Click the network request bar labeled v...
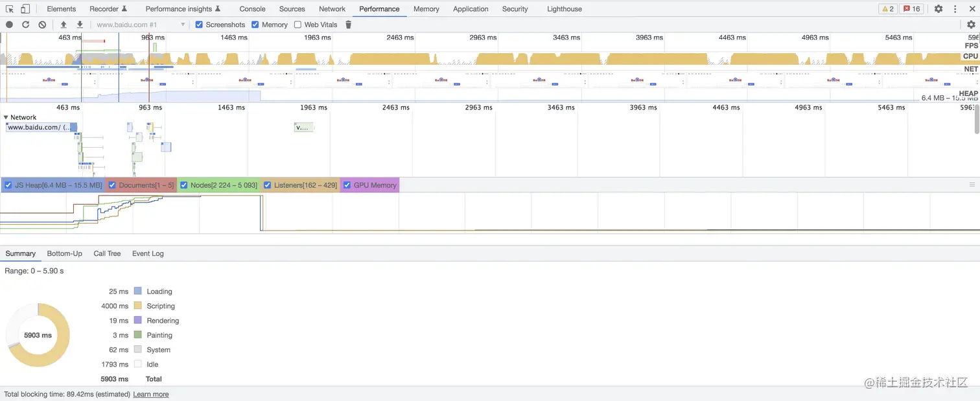 point(303,127)
